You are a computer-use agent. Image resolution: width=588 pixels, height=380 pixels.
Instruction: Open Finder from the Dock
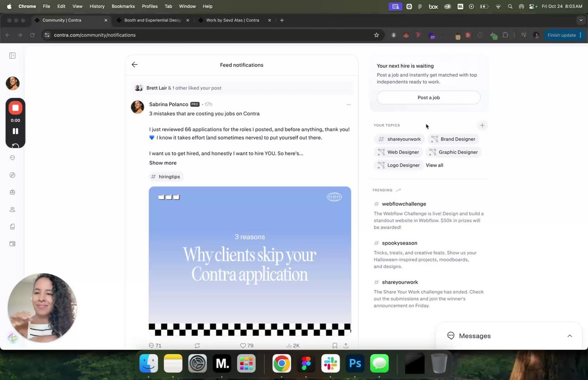149,364
